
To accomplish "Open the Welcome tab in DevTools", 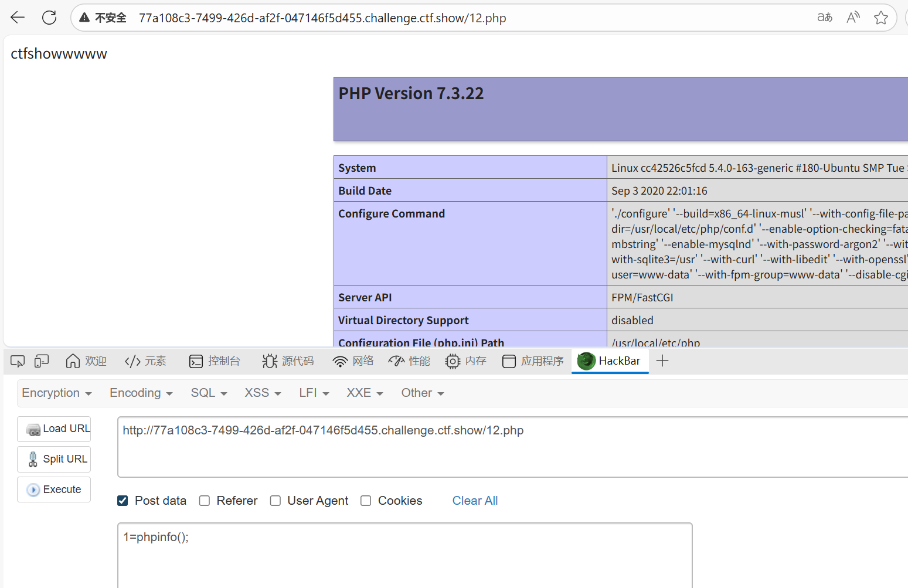I will click(x=86, y=361).
